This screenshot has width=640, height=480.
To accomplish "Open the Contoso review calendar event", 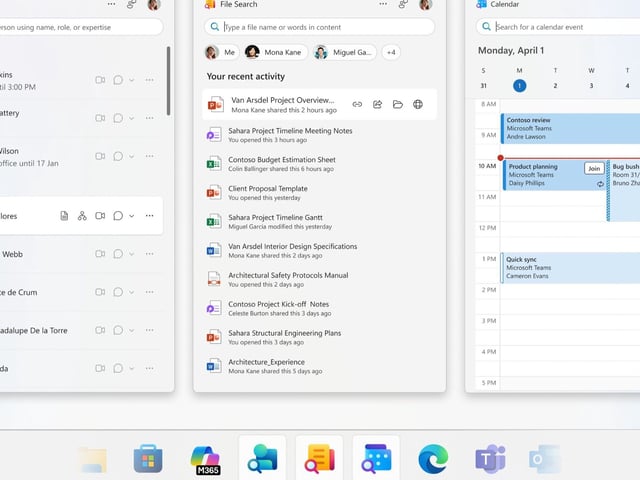I will tap(570, 129).
